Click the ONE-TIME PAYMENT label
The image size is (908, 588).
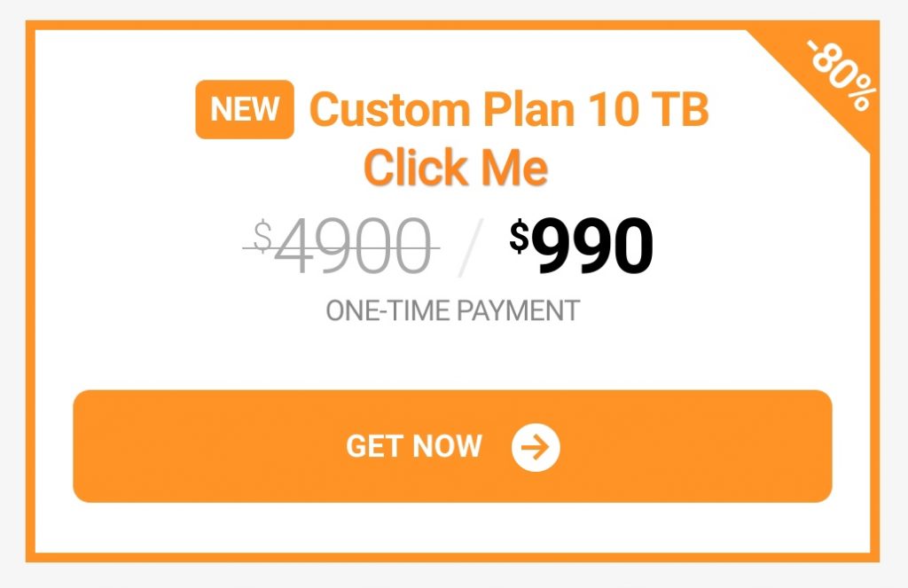453,311
